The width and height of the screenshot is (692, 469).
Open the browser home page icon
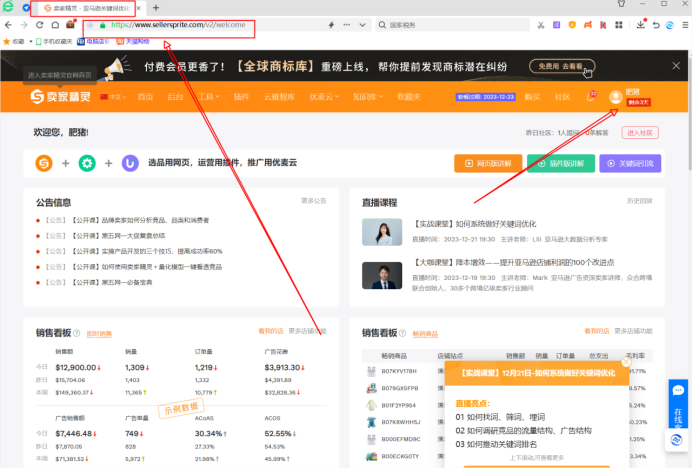[55, 25]
